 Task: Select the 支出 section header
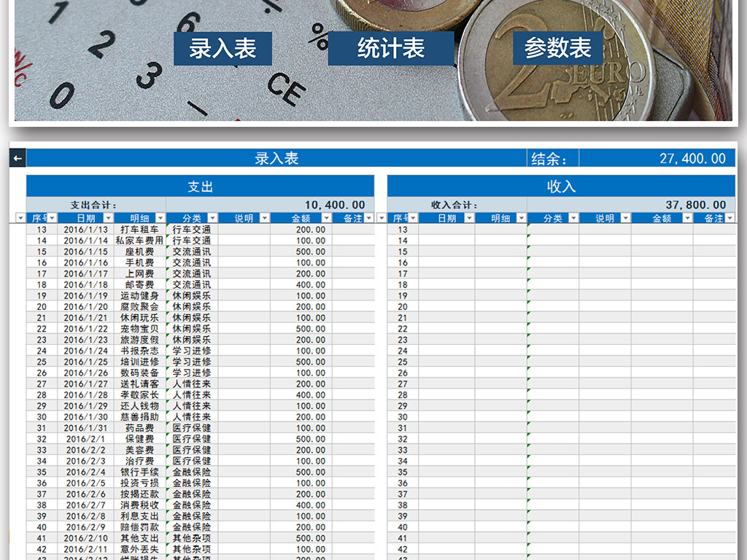click(200, 187)
